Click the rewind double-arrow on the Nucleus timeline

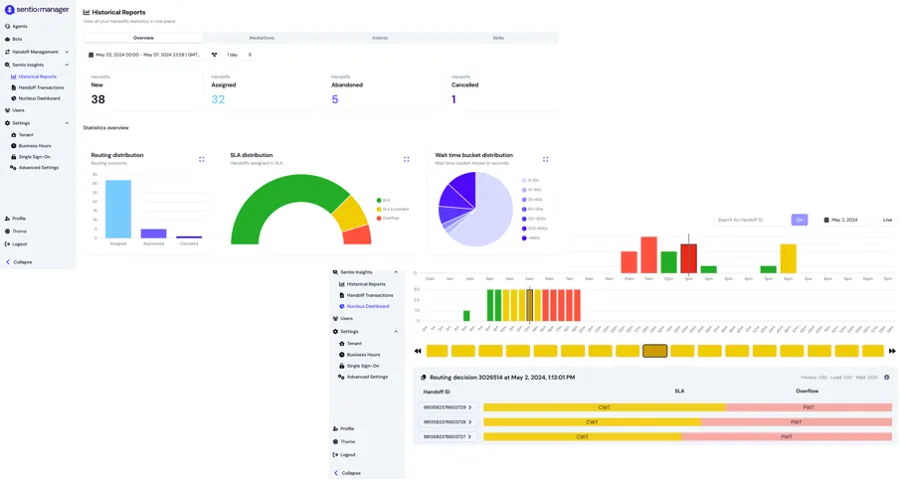coord(418,351)
